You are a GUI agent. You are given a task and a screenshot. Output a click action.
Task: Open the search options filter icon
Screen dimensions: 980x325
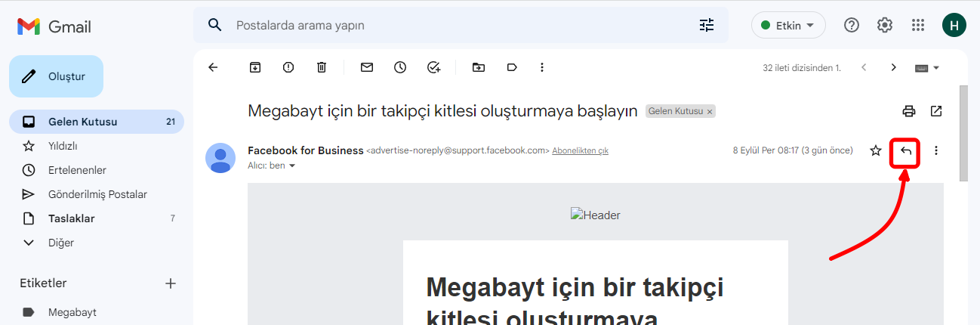(x=707, y=25)
